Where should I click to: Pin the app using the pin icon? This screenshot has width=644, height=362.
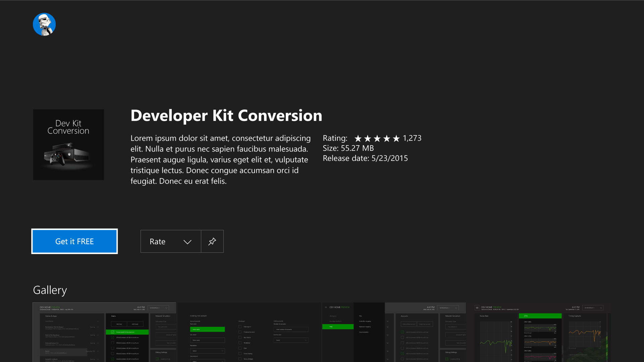(x=212, y=241)
